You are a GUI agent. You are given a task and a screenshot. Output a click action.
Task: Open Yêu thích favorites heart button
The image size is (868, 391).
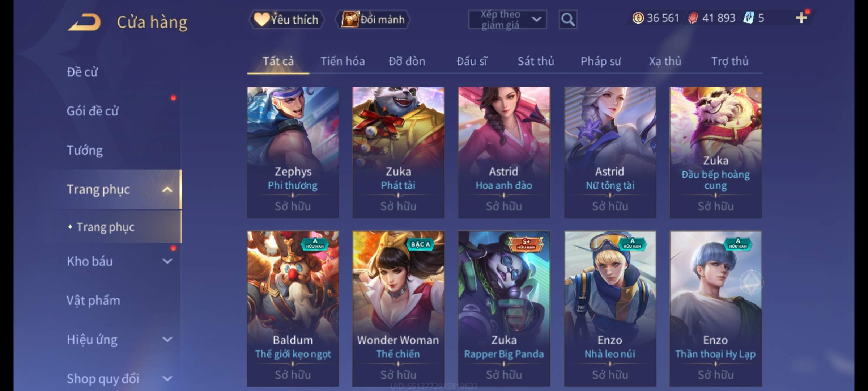pos(286,20)
